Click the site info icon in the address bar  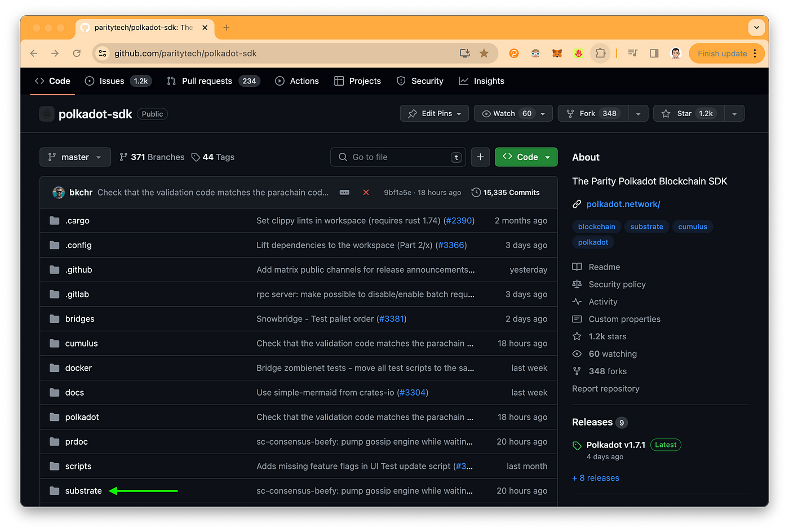103,54
